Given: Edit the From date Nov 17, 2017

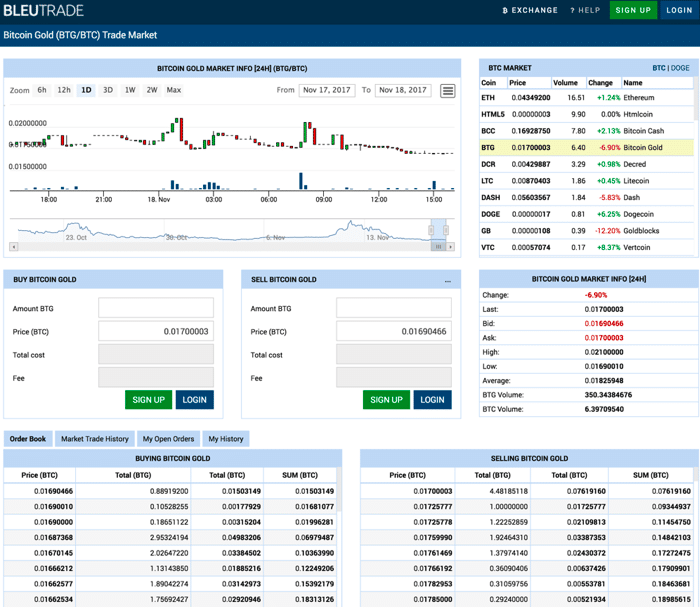Looking at the screenshot, I should pos(327,90).
